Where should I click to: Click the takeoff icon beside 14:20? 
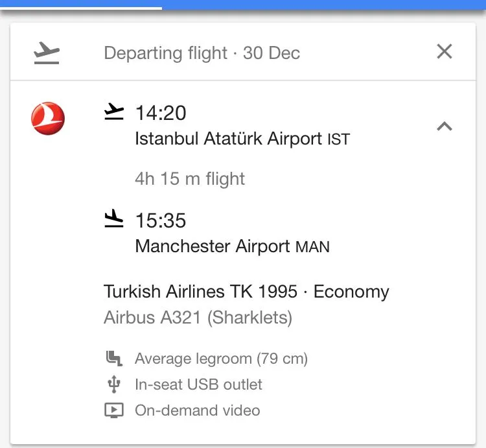point(114,112)
